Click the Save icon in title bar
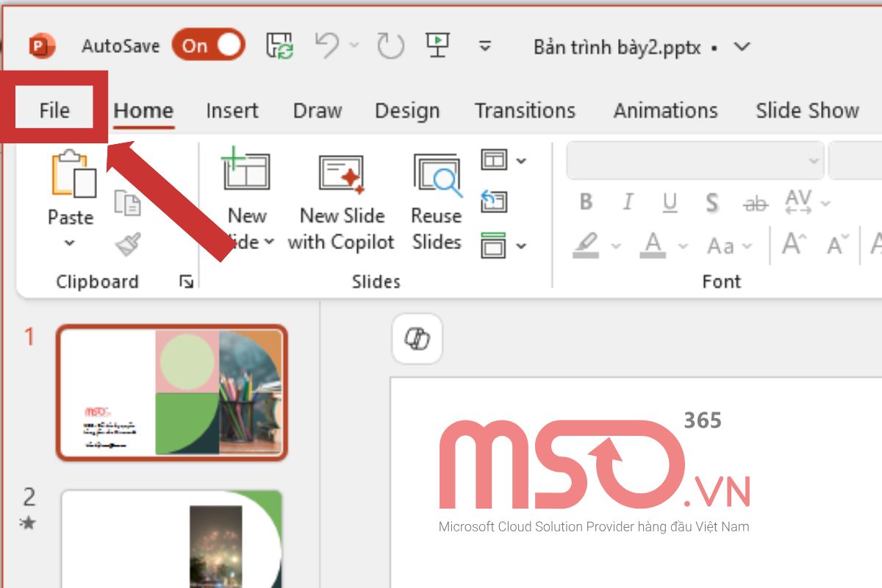The width and height of the screenshot is (882, 588). (x=279, y=46)
